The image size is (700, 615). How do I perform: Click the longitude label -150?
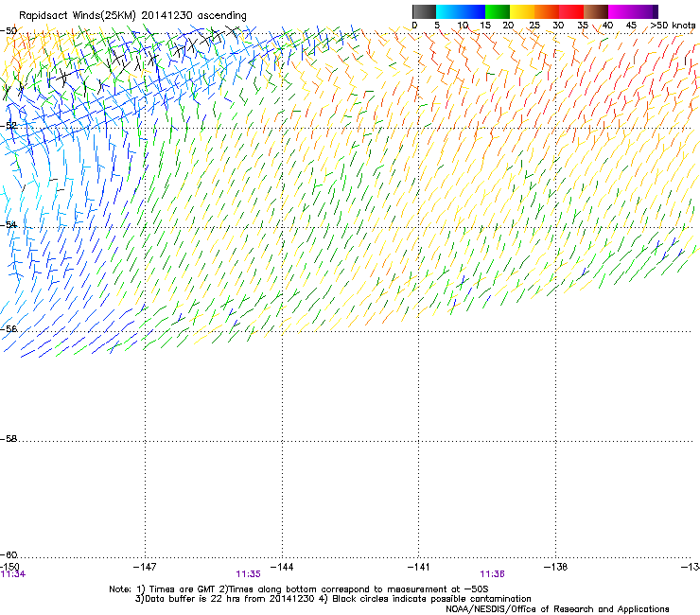[9, 567]
